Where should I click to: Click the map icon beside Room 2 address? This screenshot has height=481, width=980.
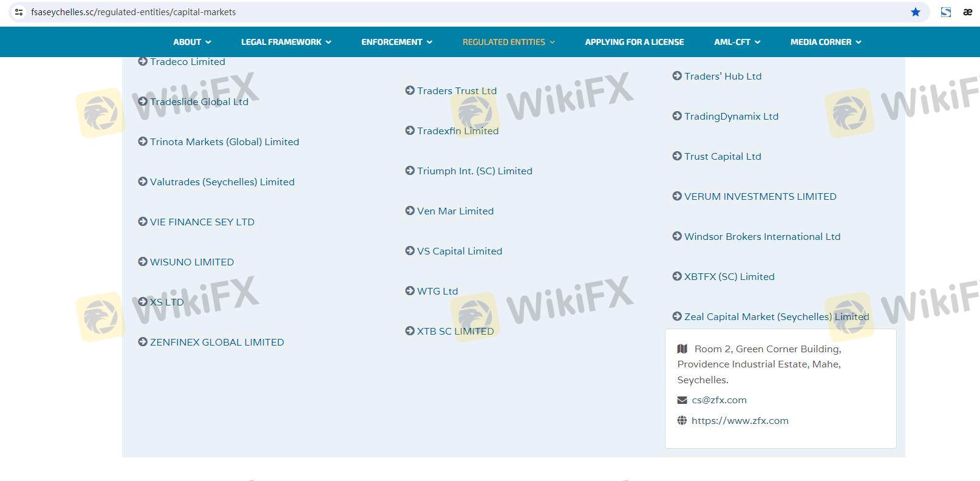(x=682, y=349)
